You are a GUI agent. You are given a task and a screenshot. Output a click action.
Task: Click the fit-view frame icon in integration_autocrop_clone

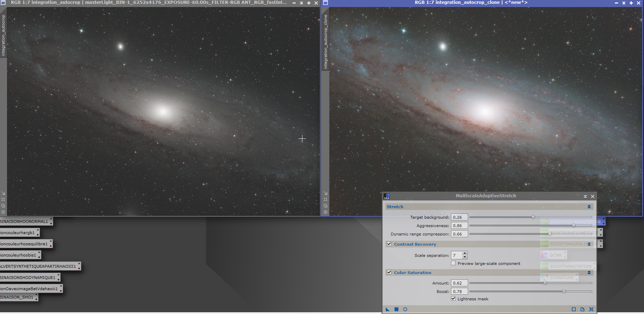coord(326,199)
